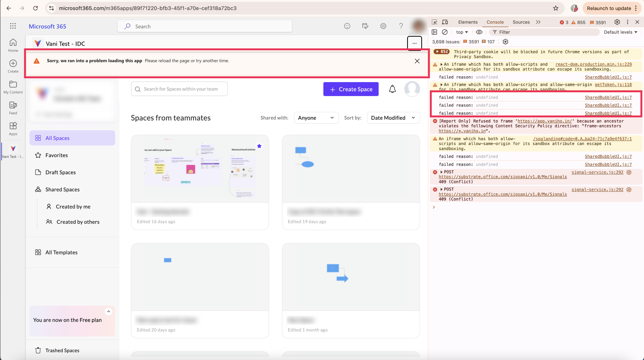Image resolution: width=644 pixels, height=360 pixels.
Task: Open the Microsoft 365 settings gear
Action: pyautogui.click(x=383, y=26)
